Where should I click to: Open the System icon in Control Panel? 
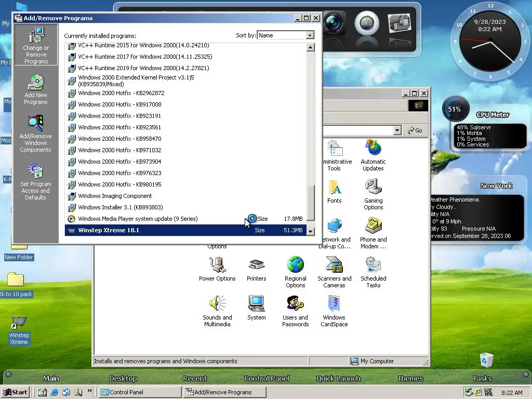tap(257, 308)
